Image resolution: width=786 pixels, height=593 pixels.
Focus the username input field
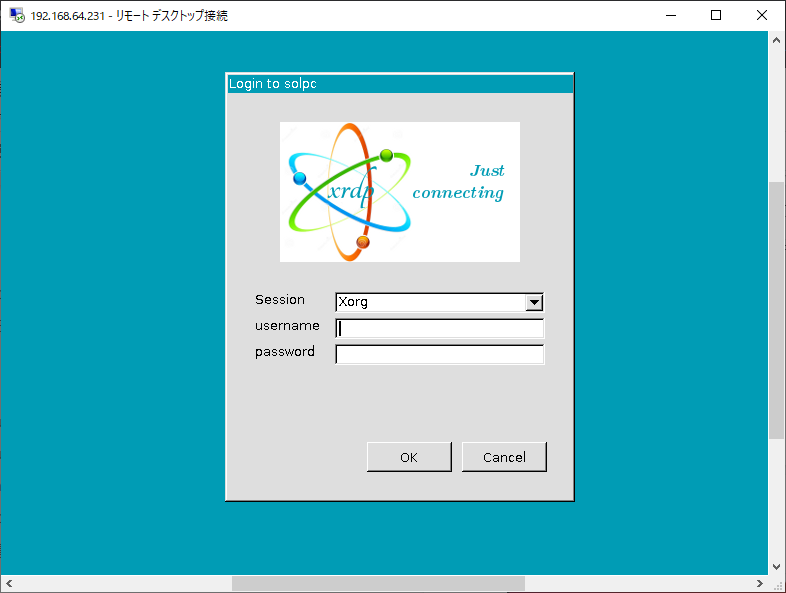pyautogui.click(x=439, y=328)
